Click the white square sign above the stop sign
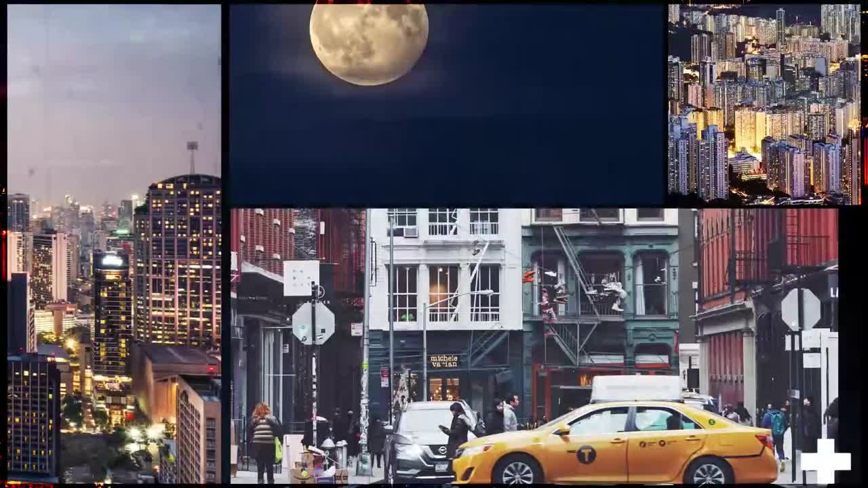Viewport: 868px width, 488px height. click(301, 278)
